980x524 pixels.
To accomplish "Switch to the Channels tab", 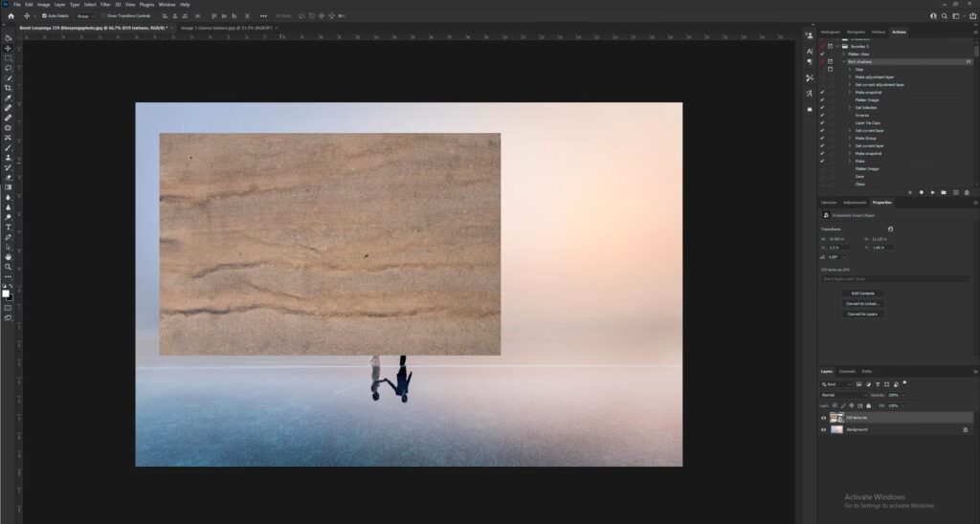I will 847,371.
